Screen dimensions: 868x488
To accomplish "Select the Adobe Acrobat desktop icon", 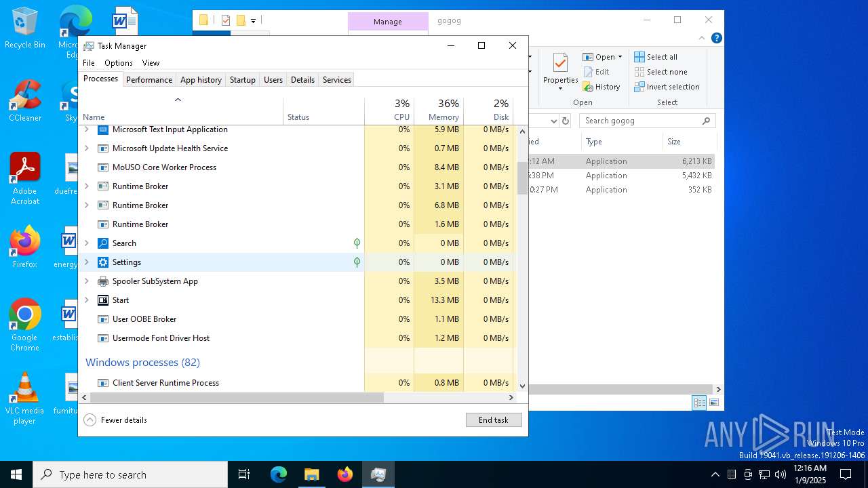I will (25, 179).
